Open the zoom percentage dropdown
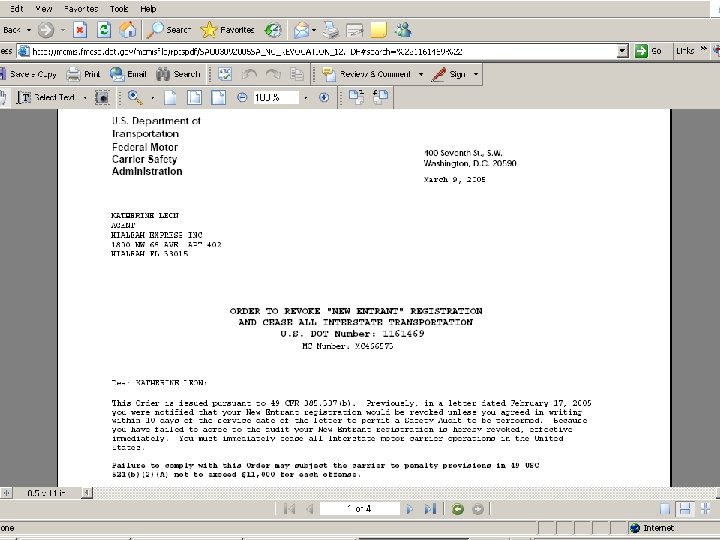 pos(305,98)
